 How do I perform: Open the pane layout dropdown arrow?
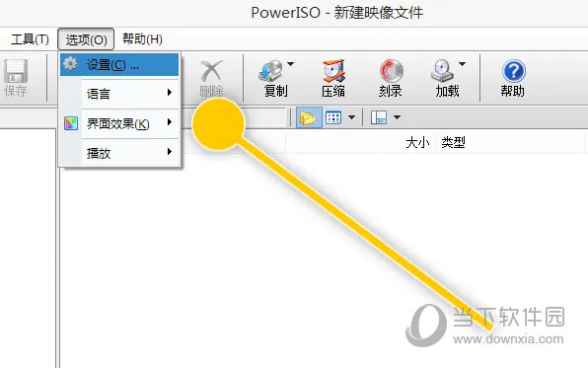click(x=398, y=117)
